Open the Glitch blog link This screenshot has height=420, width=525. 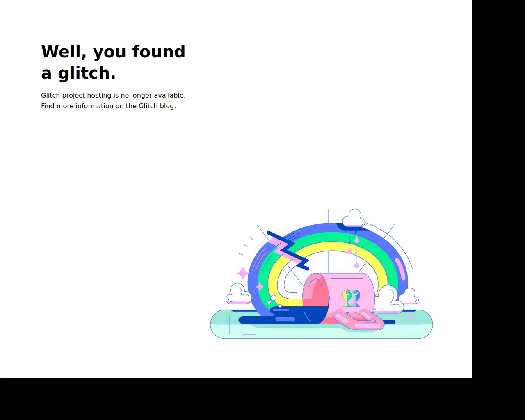pos(150,106)
